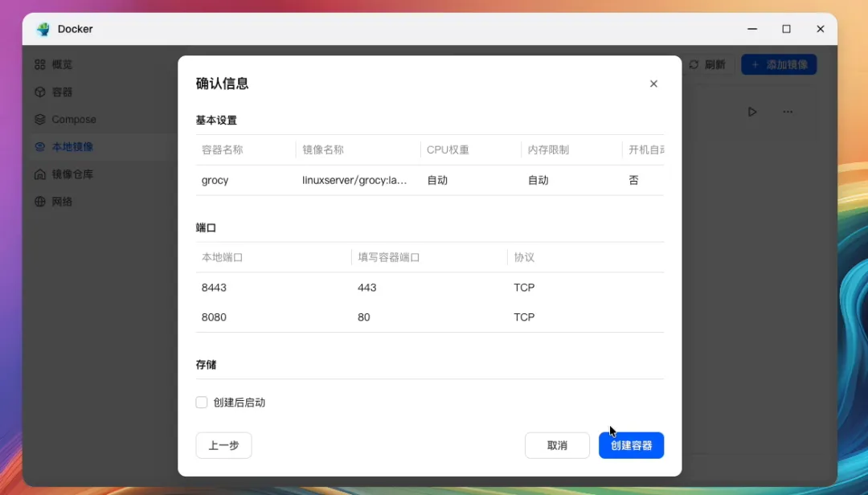Click the play icon on image row
Screen dimensions: 868x495
(x=752, y=112)
